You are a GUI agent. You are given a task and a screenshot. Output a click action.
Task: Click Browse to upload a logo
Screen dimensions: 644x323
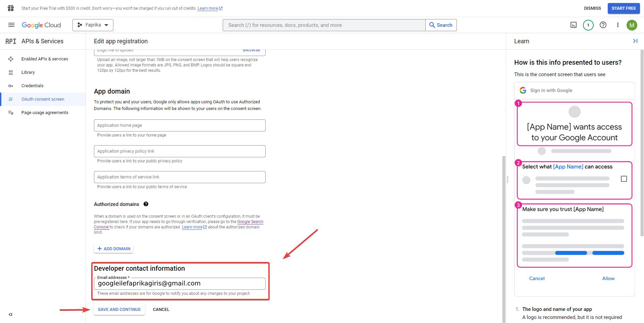[x=252, y=50]
